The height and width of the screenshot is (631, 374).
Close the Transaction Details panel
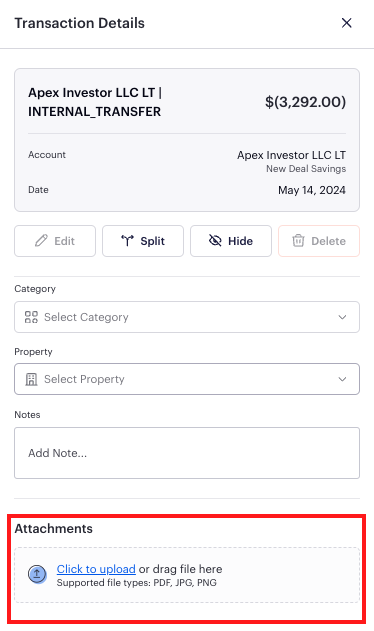347,23
